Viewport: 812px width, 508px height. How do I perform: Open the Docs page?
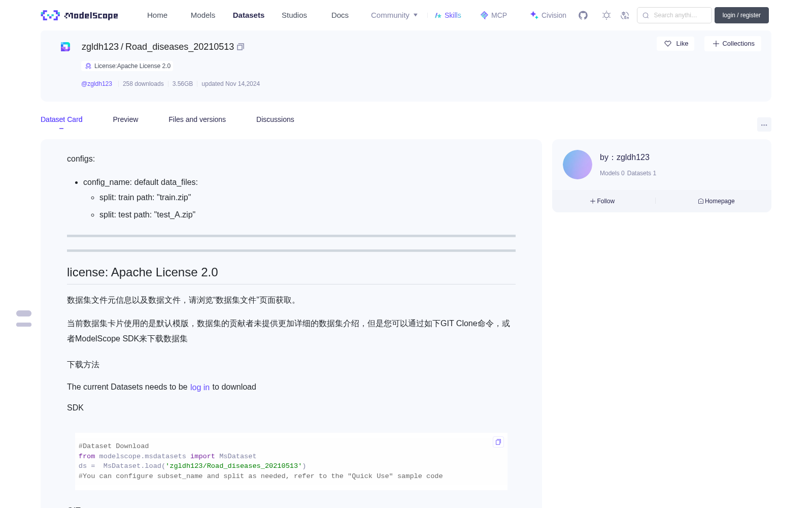tap(340, 15)
